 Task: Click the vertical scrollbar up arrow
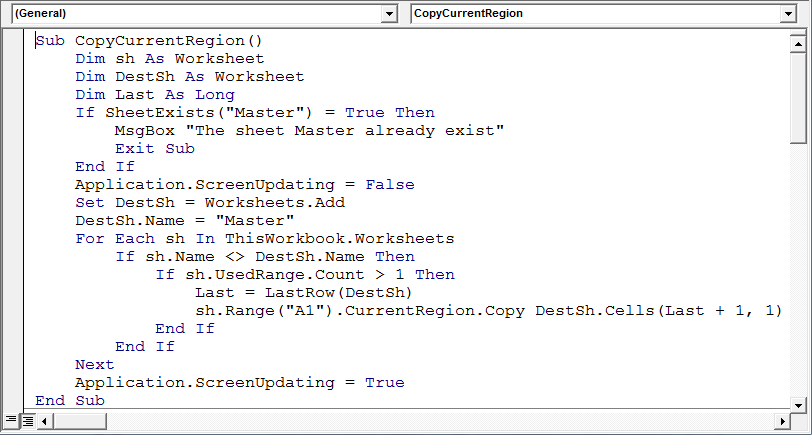(x=798, y=44)
